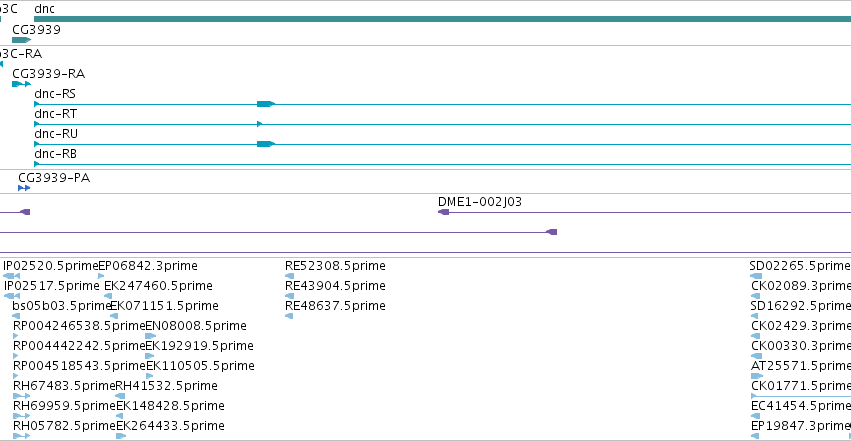Select the RH67483.5prime EST label
This screenshot has width=851, height=441.
pos(64,386)
